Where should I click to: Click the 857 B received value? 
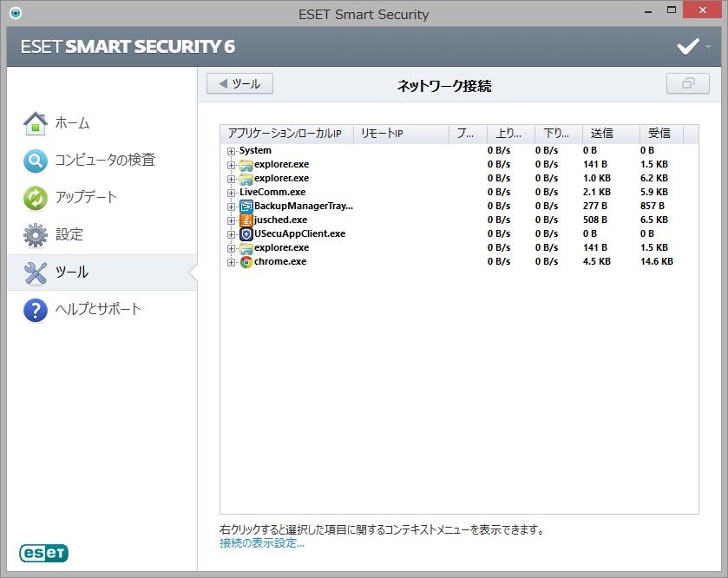[652, 207]
